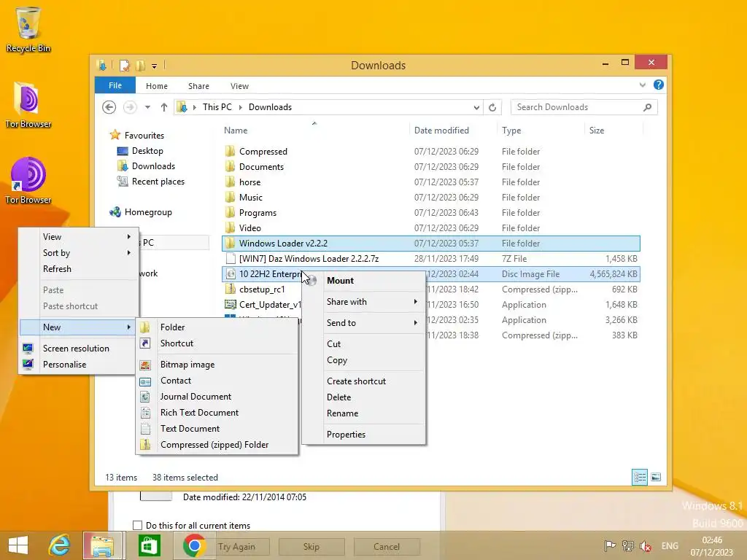
Task: Select the Compressed folder icon
Action: click(230, 151)
